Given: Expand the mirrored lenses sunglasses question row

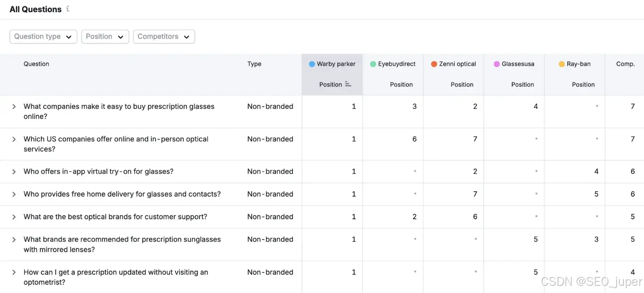Looking at the screenshot, I should pos(14,239).
